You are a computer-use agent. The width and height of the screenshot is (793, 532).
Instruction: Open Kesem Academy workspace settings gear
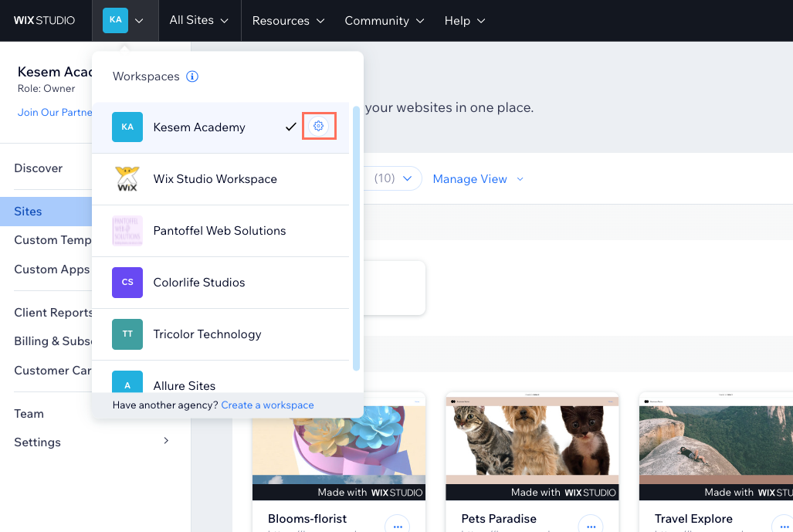click(x=318, y=126)
